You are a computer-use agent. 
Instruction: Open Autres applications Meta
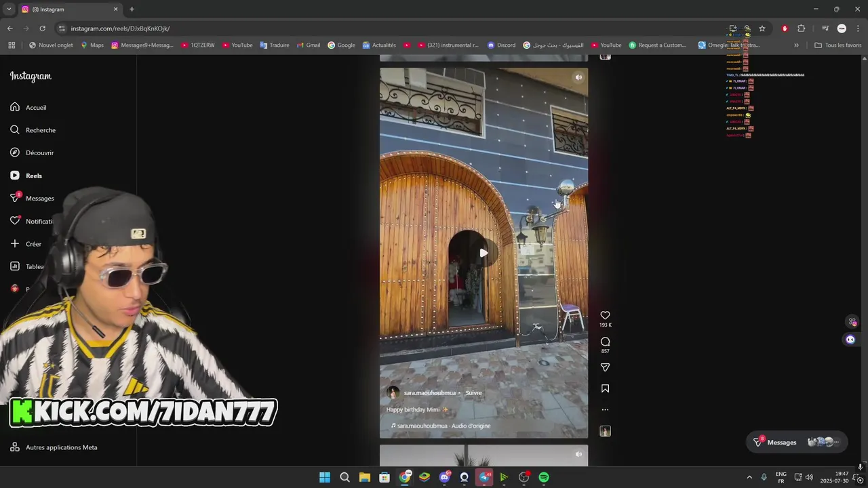54,447
